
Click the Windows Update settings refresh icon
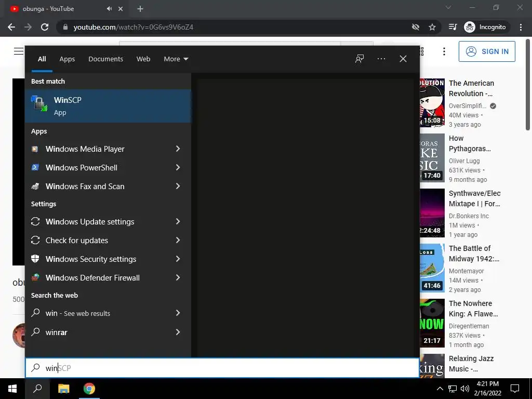click(35, 221)
